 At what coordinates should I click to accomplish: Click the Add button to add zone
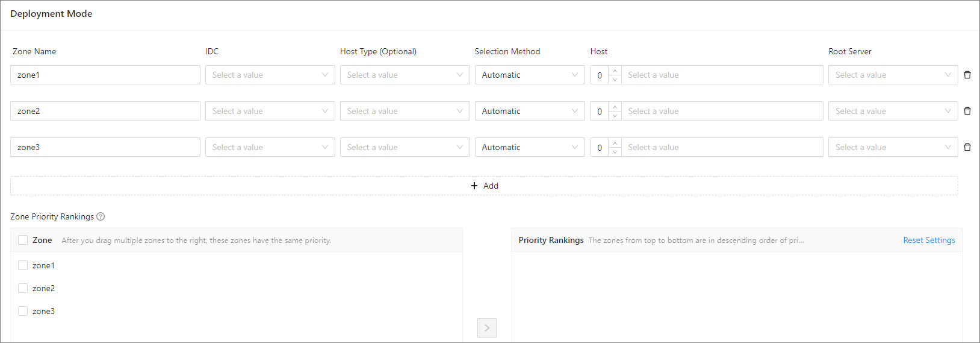coord(484,186)
